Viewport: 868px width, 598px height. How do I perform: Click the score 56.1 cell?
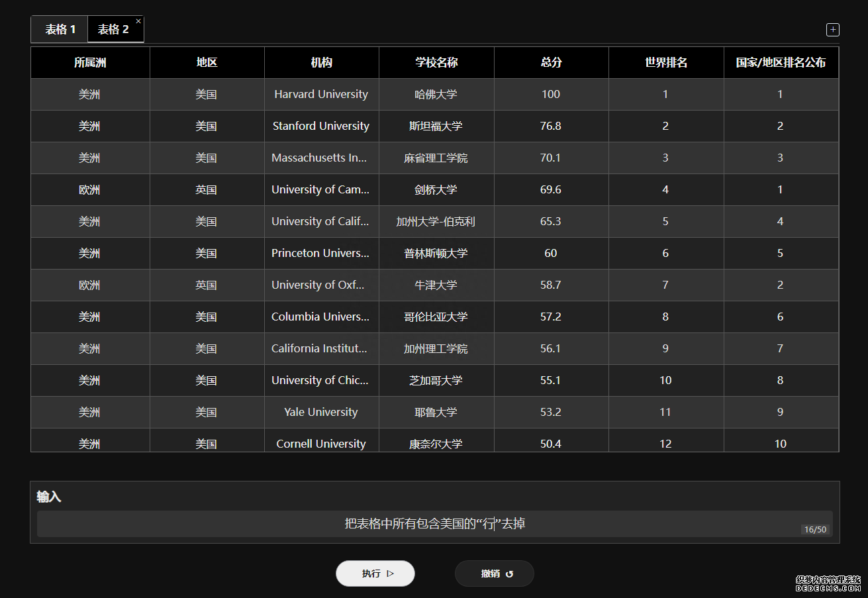pyautogui.click(x=552, y=349)
